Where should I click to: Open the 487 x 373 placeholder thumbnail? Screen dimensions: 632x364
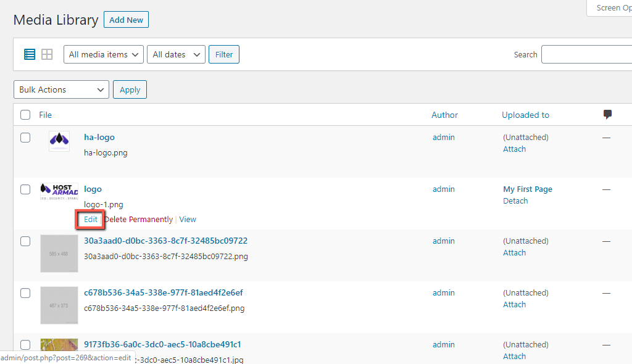click(59, 305)
